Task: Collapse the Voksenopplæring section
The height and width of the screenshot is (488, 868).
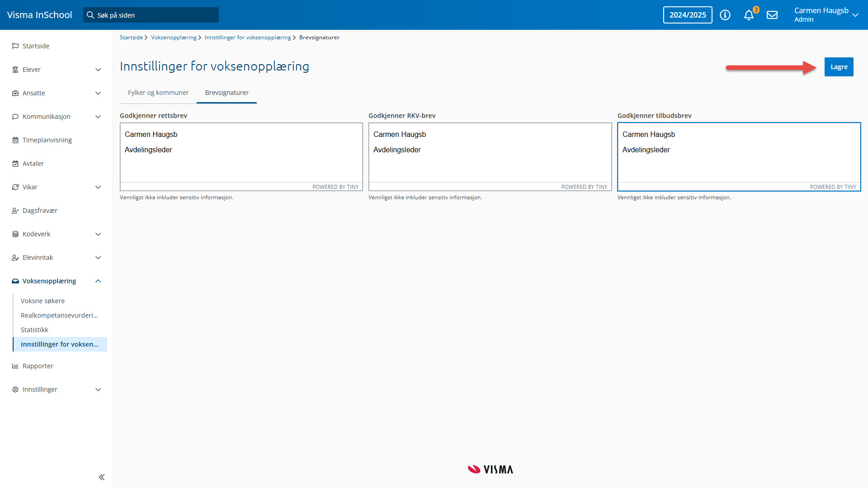Action: [x=98, y=281]
